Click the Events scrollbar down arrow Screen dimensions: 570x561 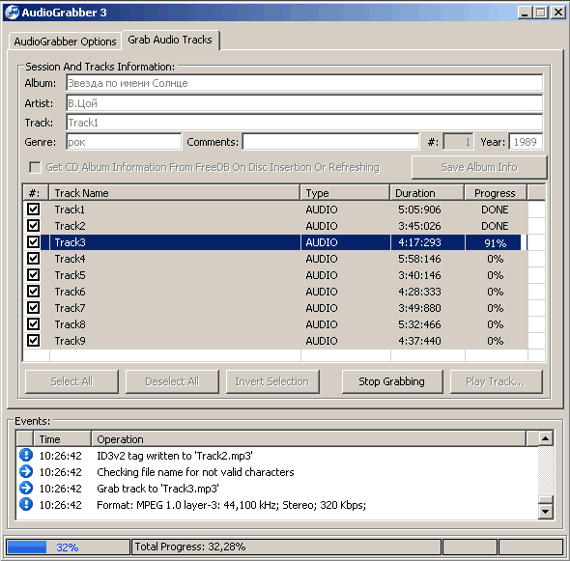click(x=545, y=512)
